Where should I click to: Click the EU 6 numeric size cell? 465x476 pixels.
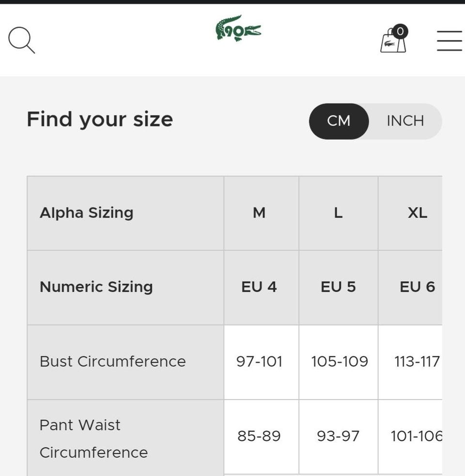click(x=410, y=288)
